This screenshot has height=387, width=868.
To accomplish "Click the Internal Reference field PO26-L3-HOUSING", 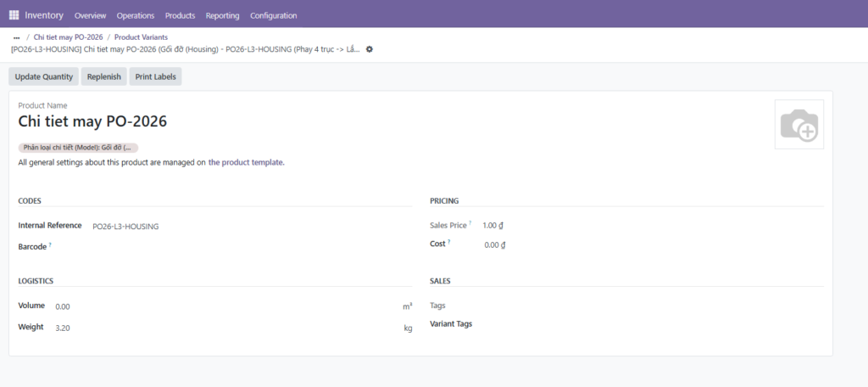I will tap(125, 227).
